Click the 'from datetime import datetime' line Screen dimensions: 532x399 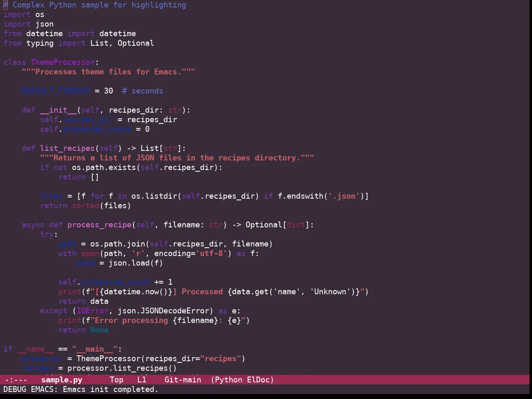[x=69, y=34]
